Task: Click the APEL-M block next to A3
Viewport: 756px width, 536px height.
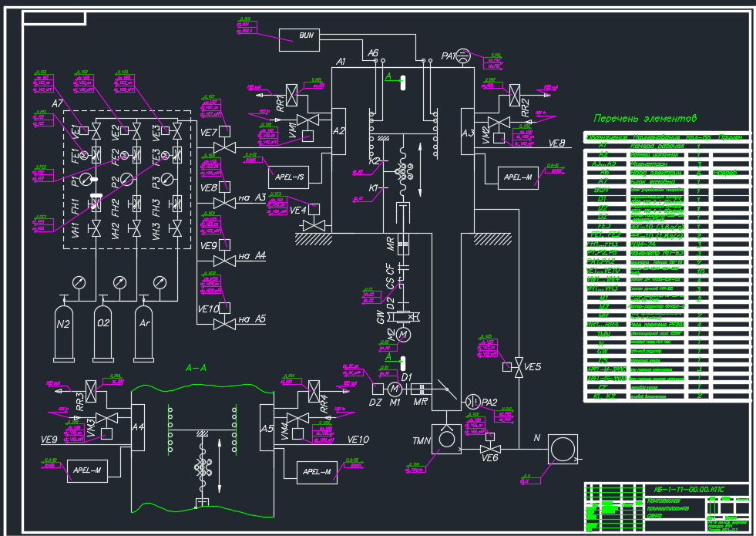Action: click(518, 177)
